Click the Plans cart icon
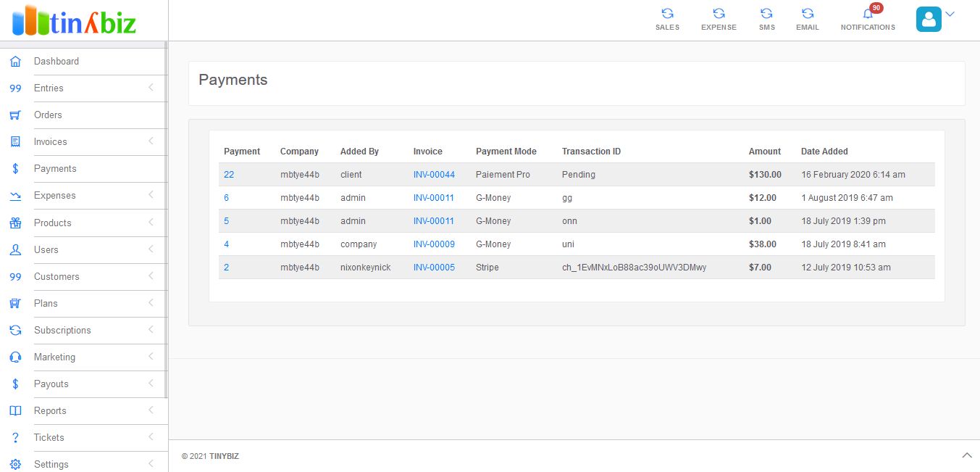Screen dimensions: 980x472 pyautogui.click(x=15, y=304)
